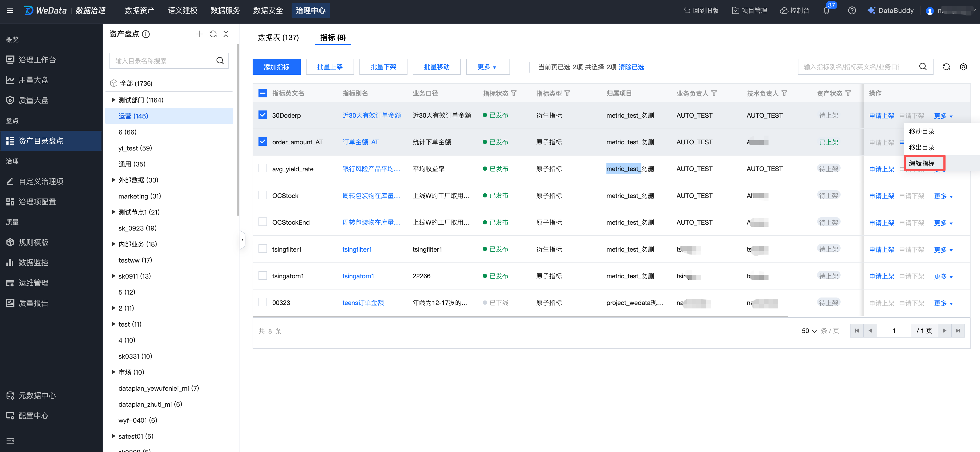Collapse the catalog panel with arrow handle
This screenshot has width=980, height=452.
click(x=242, y=240)
